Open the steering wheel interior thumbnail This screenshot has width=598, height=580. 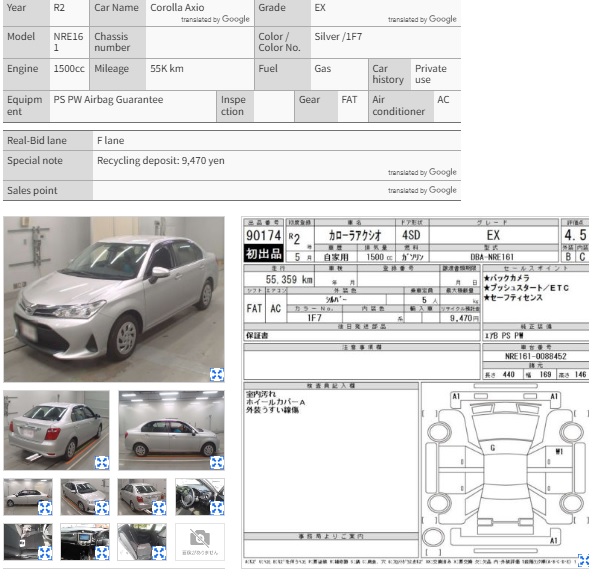(200, 497)
